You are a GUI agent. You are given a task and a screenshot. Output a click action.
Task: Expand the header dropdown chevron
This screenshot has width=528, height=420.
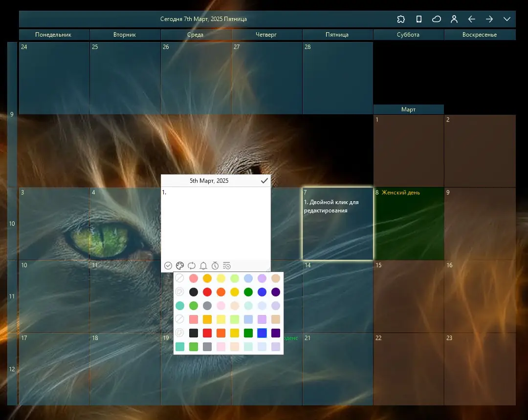pyautogui.click(x=507, y=19)
